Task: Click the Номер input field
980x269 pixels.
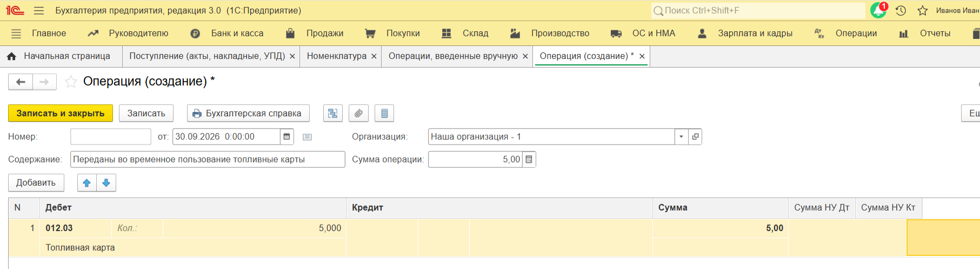Action: click(x=111, y=136)
